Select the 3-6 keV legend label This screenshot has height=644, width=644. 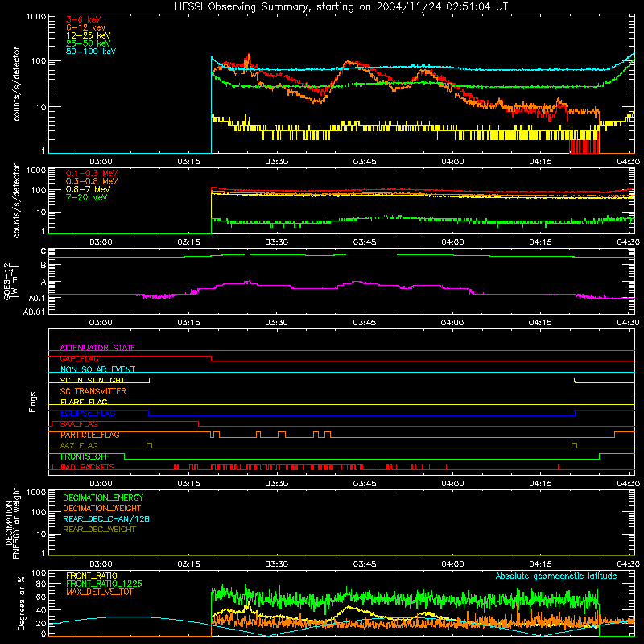point(84,19)
